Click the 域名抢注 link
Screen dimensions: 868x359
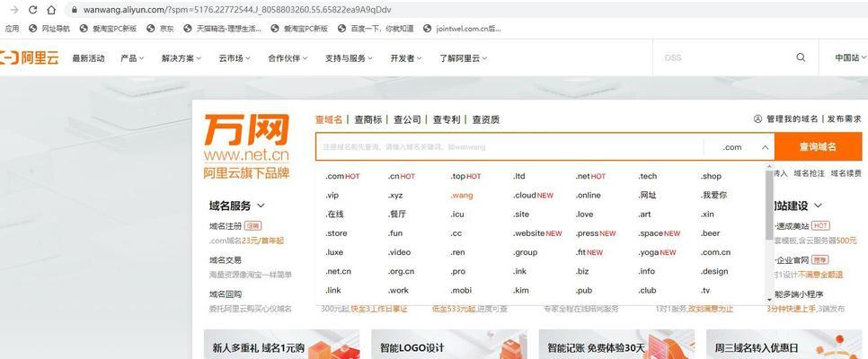tap(809, 174)
